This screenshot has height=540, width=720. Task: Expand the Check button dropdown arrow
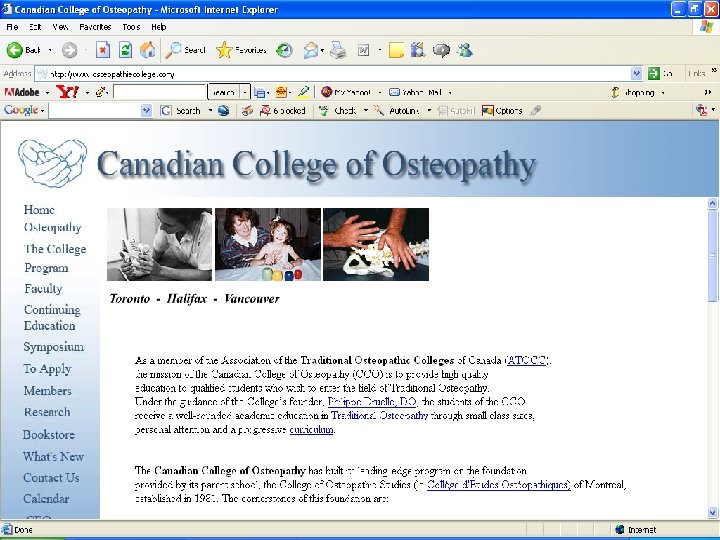click(x=366, y=111)
